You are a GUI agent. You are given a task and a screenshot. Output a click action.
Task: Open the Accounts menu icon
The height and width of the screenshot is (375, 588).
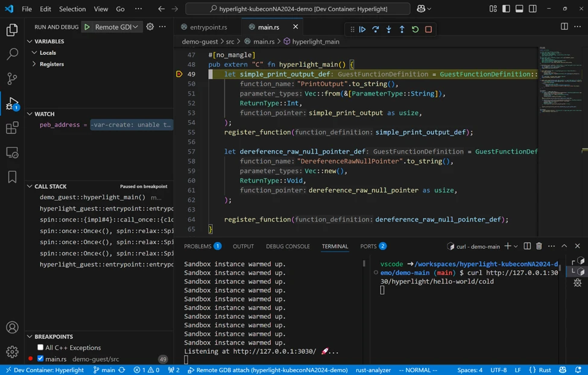tap(12, 327)
